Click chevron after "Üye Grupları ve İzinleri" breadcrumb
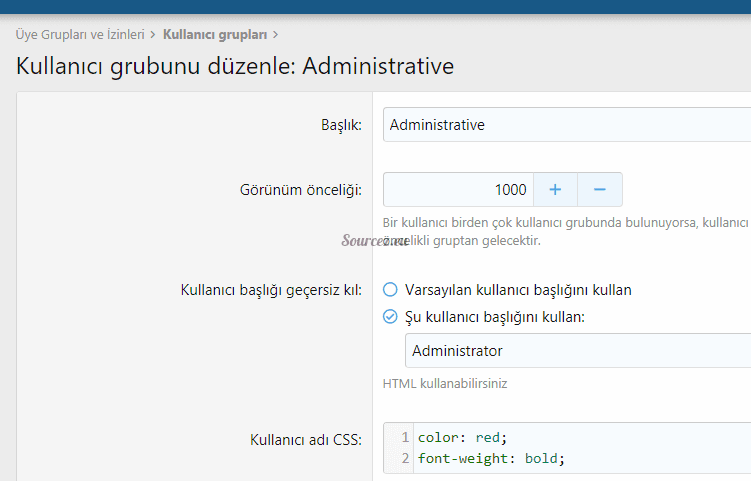 click(152, 34)
